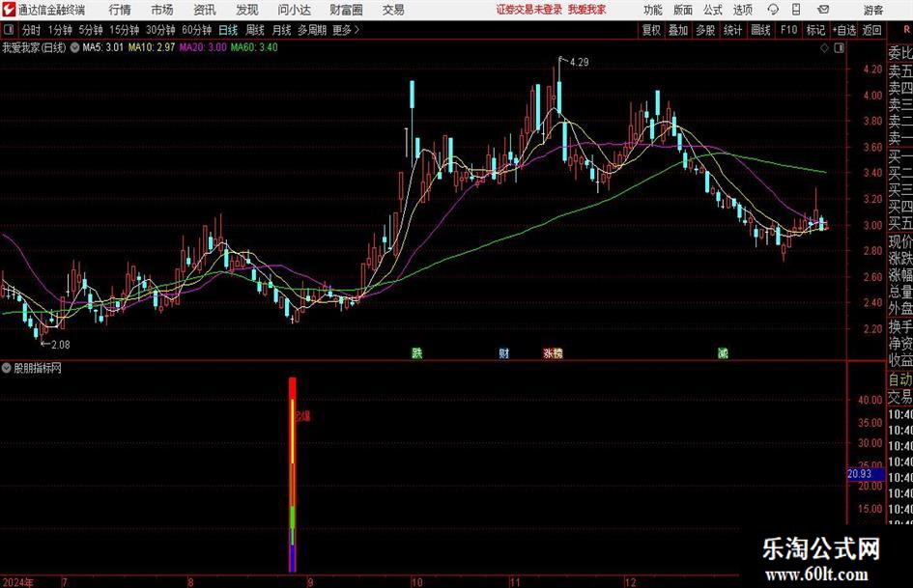Open the 行情 menu
The image size is (913, 588).
click(120, 10)
